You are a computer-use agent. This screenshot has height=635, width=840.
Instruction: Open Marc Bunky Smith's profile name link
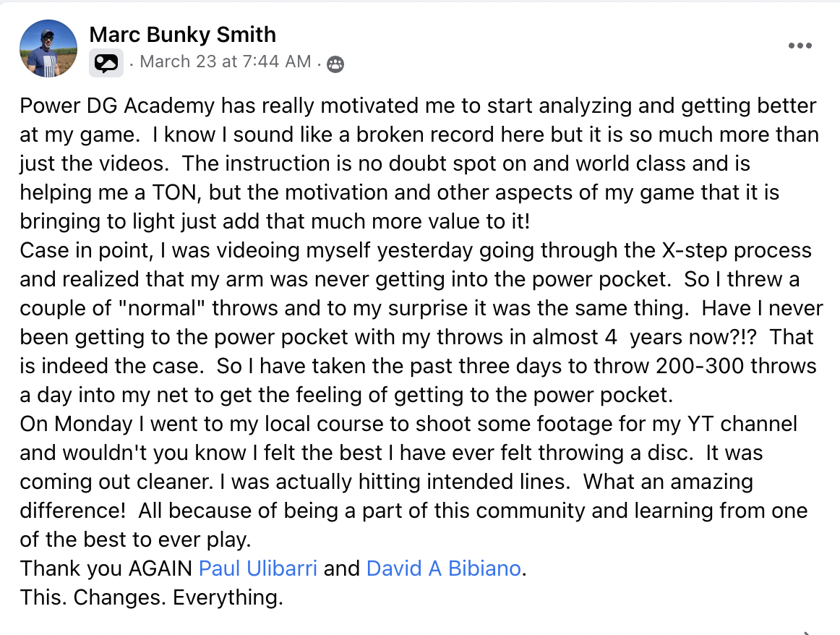[x=182, y=34]
